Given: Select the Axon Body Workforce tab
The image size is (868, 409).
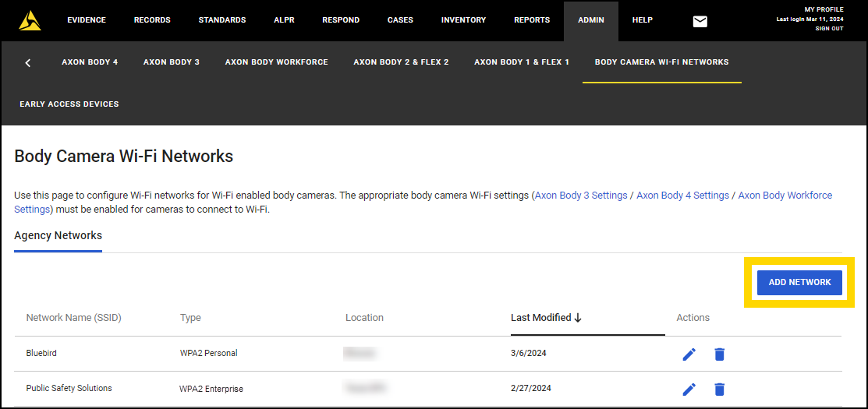Looking at the screenshot, I should 276,62.
